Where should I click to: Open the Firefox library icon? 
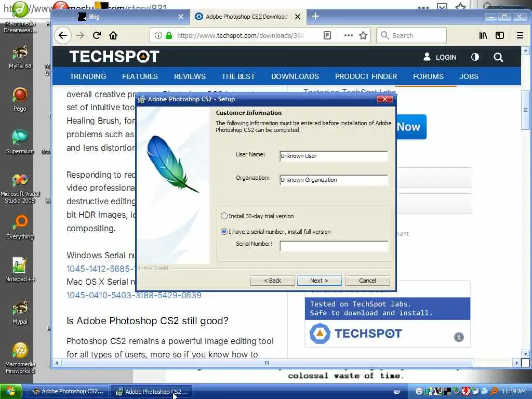(x=483, y=35)
